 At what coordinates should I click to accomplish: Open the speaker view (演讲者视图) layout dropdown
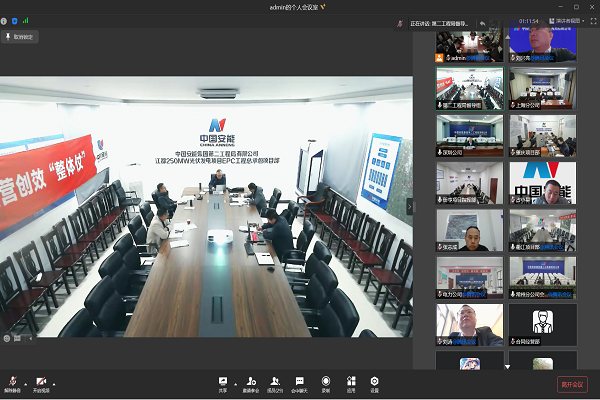click(x=567, y=21)
